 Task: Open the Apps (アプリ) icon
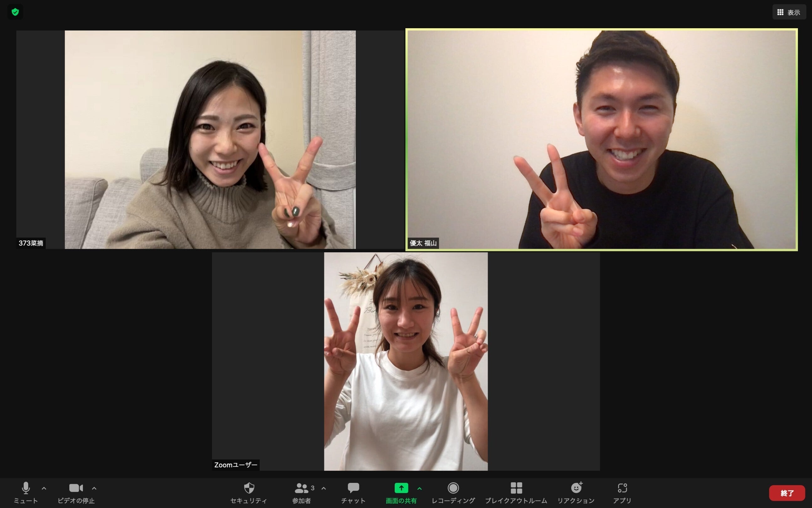click(622, 488)
